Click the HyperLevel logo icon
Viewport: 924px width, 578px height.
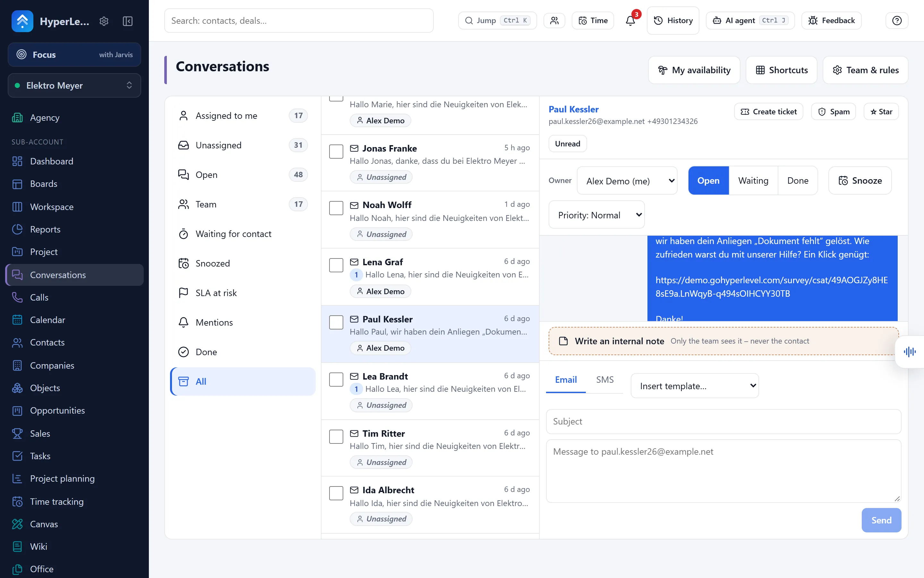[22, 21]
